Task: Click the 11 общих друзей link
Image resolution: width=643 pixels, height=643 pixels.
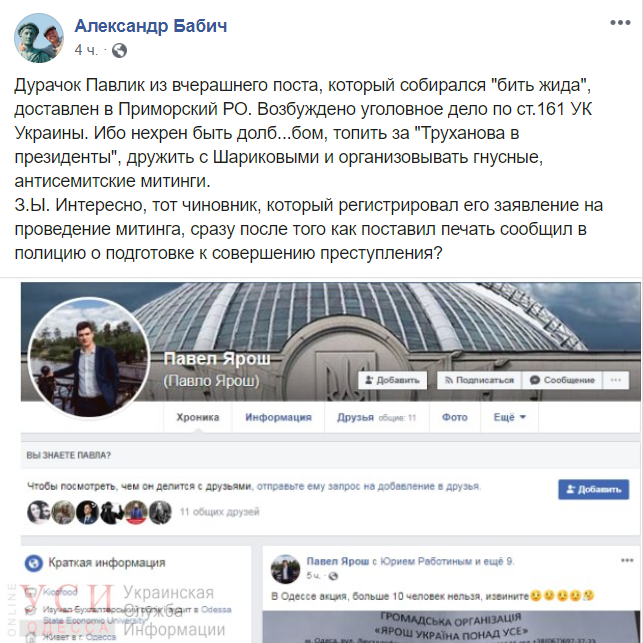Action: coord(219,512)
